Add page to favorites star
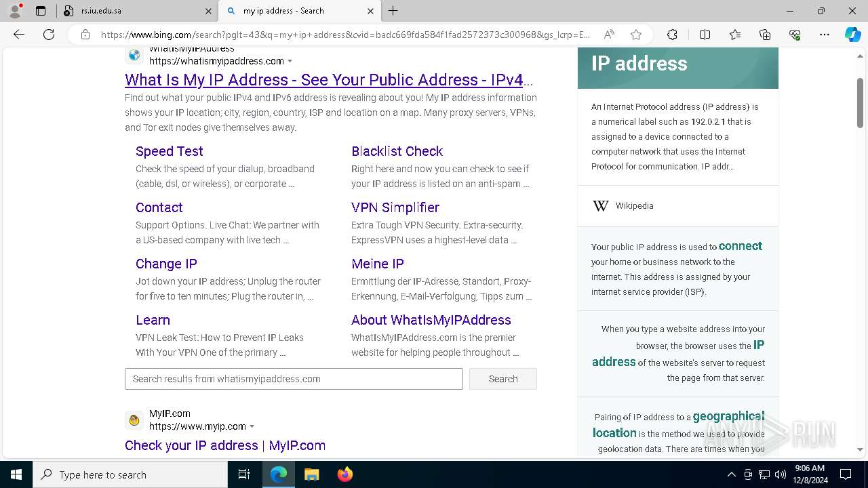Viewport: 868px width, 488px height. [636, 35]
